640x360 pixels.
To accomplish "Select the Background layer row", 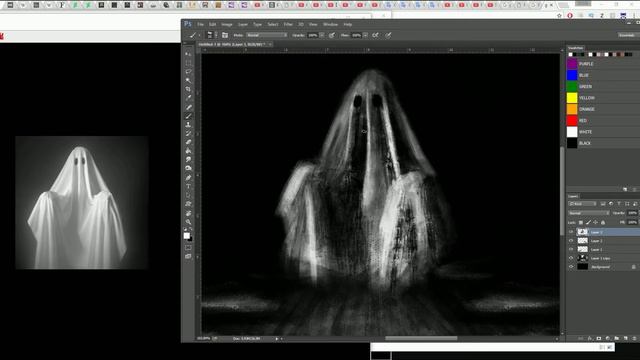I will (603, 267).
